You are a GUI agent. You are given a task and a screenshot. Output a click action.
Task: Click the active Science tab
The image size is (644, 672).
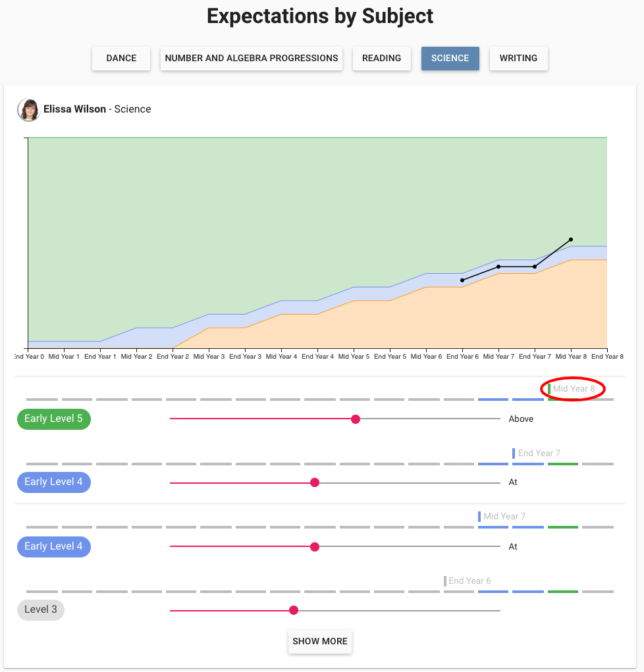(450, 58)
